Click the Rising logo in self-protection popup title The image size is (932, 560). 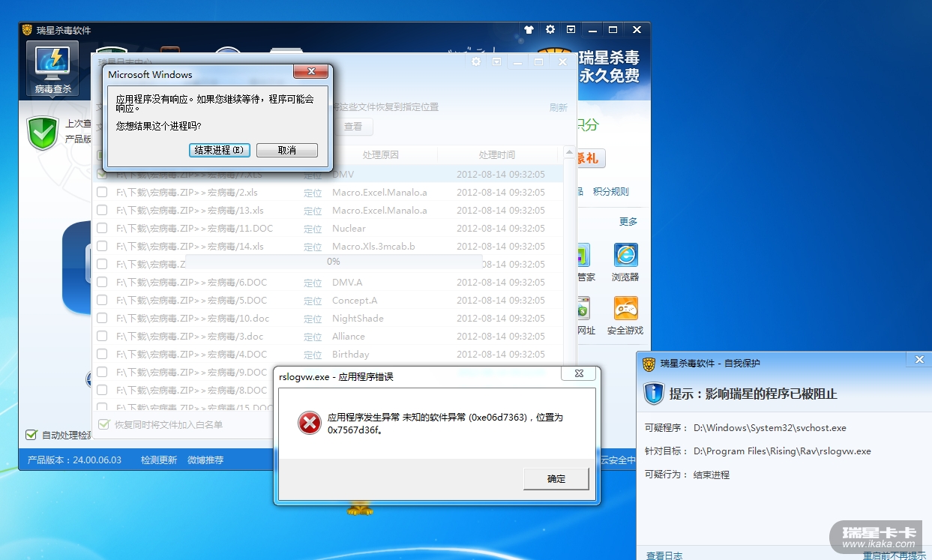coord(649,364)
